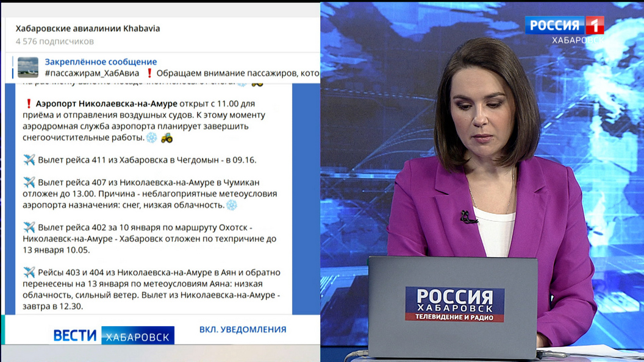Click the snowflake emoji after "снегоочистительные работы"
644x362 pixels.
coord(151,138)
